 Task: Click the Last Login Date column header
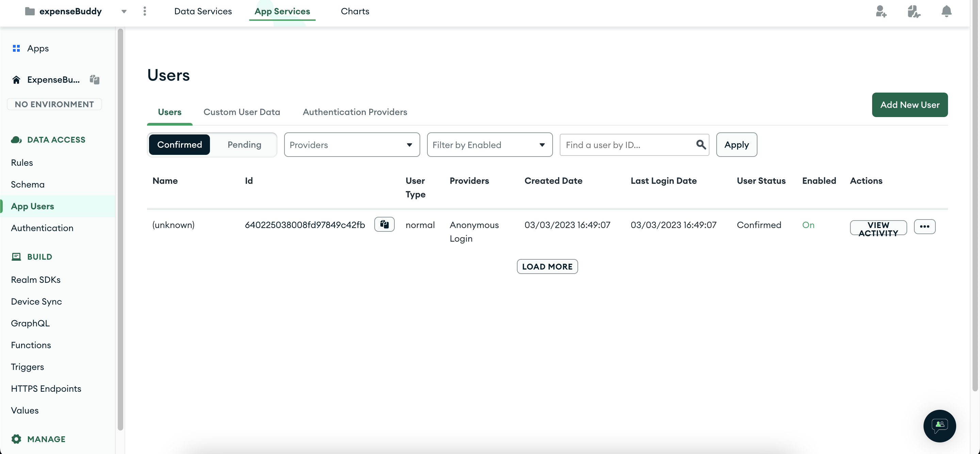point(664,181)
